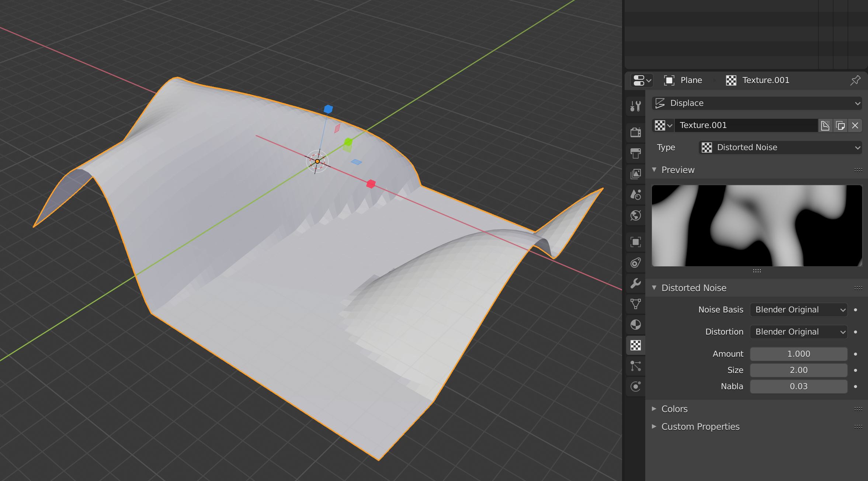Screen dimensions: 868x481
Task: Open the View Layer properties tab
Action: 635,174
